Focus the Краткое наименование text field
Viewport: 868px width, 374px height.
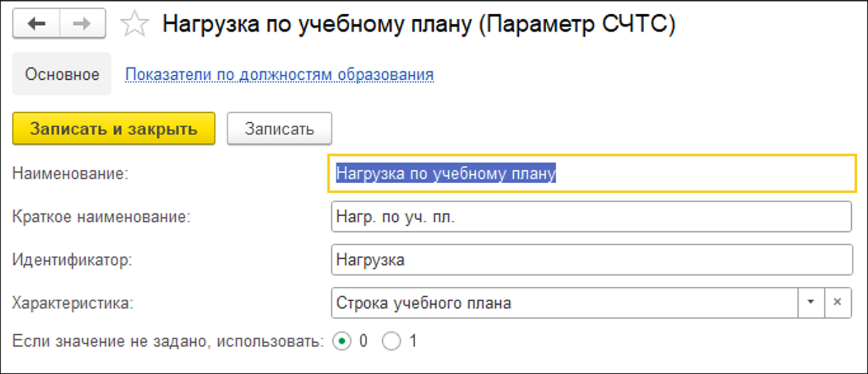(x=591, y=217)
